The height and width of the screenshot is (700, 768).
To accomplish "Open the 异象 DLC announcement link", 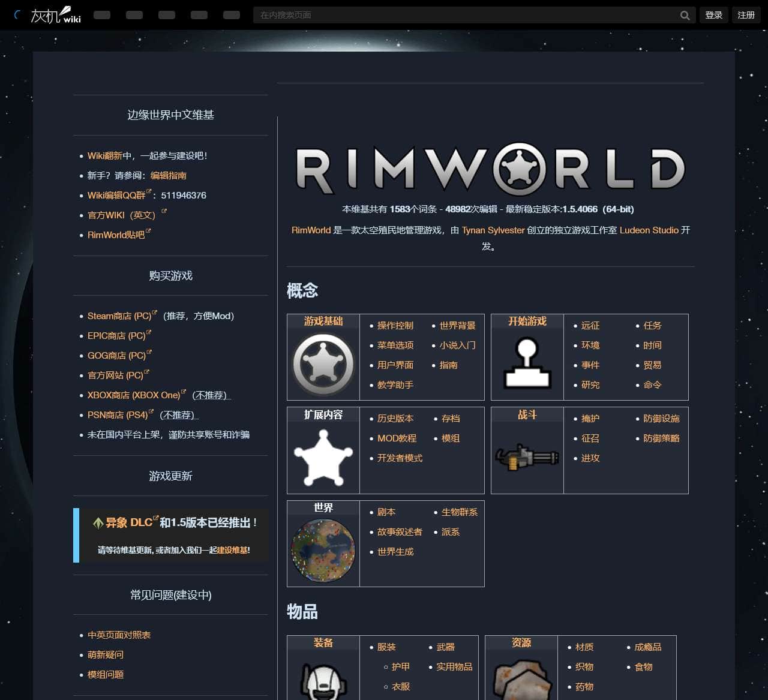I will point(128,522).
